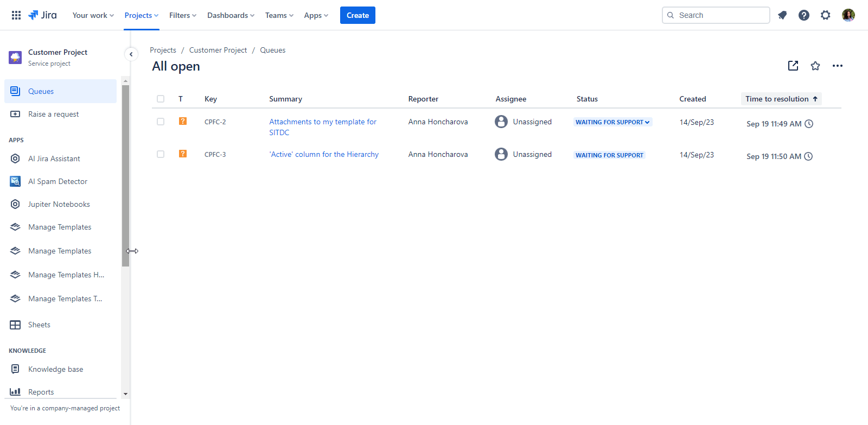Open the notifications icon in top bar
Image resolution: width=868 pixels, height=425 pixels.
click(782, 15)
